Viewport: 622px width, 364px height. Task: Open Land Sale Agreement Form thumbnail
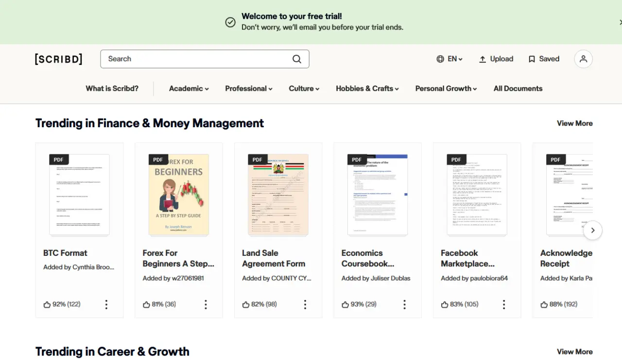278,195
